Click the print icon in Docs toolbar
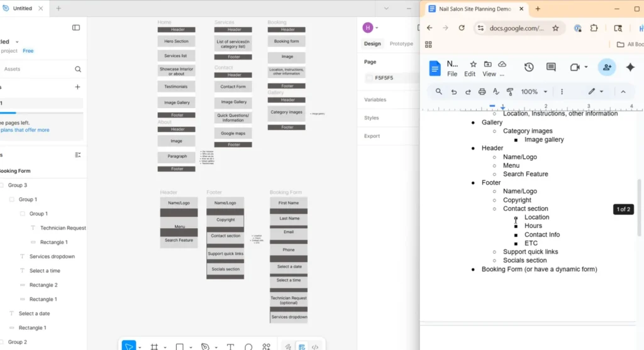The width and height of the screenshot is (644, 350). (x=482, y=92)
